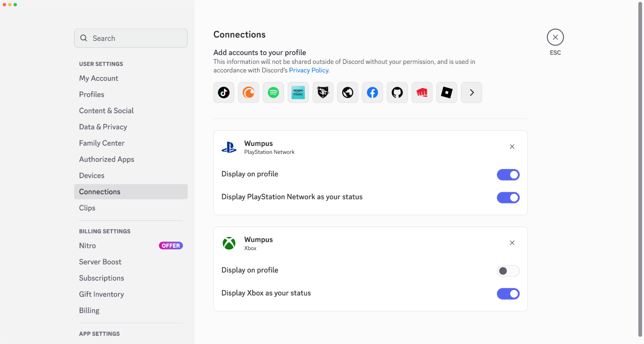Close settings with the ESC button
Screen dimensions: 644x344
[x=555, y=37]
